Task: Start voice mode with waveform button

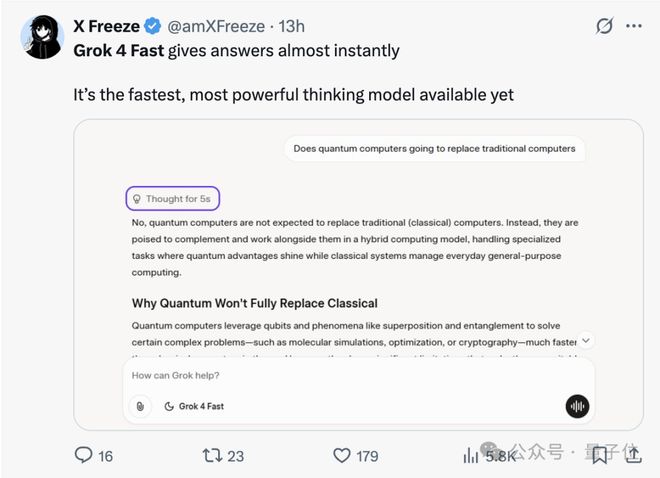Action: pos(577,406)
